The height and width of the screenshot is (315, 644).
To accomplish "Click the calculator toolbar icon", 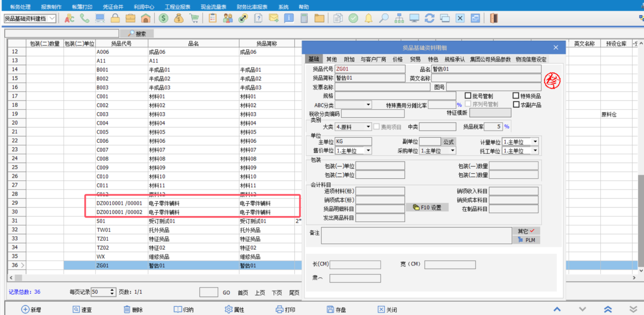I will [304, 18].
